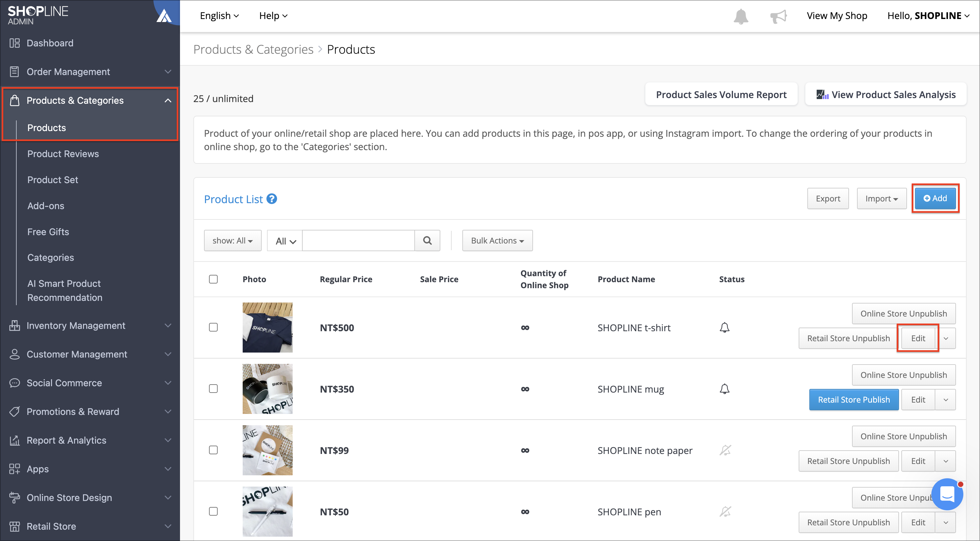Open the live chat bubble widget

[947, 494]
